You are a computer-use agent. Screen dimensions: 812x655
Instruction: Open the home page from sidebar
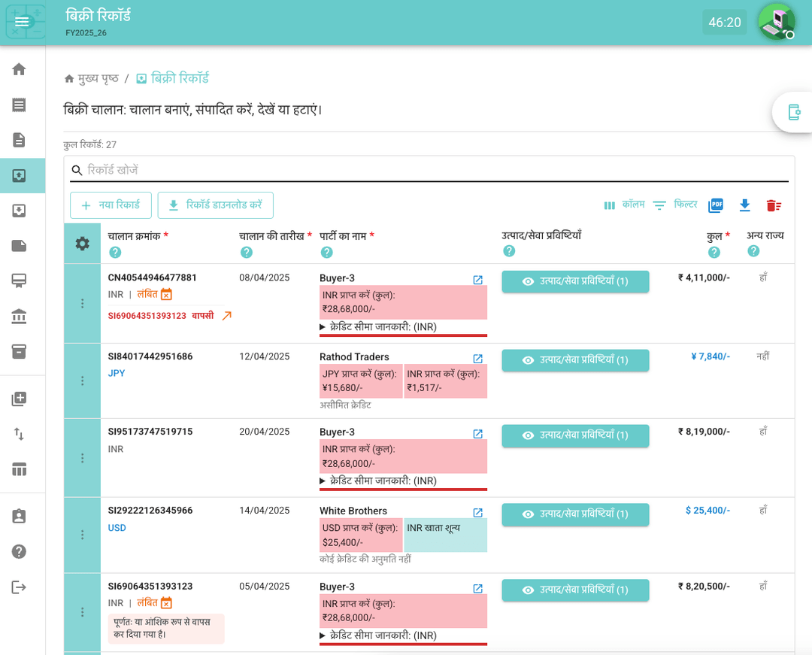pyautogui.click(x=20, y=69)
